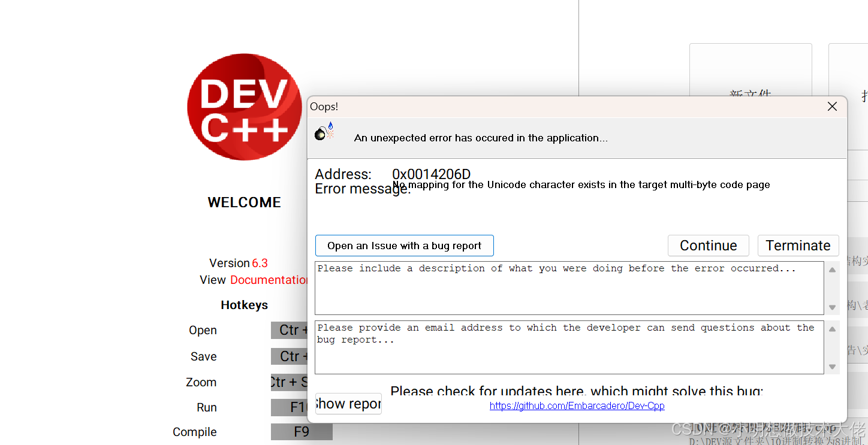This screenshot has height=445, width=868.
Task: Click the Save hotkey label
Action: point(203,356)
